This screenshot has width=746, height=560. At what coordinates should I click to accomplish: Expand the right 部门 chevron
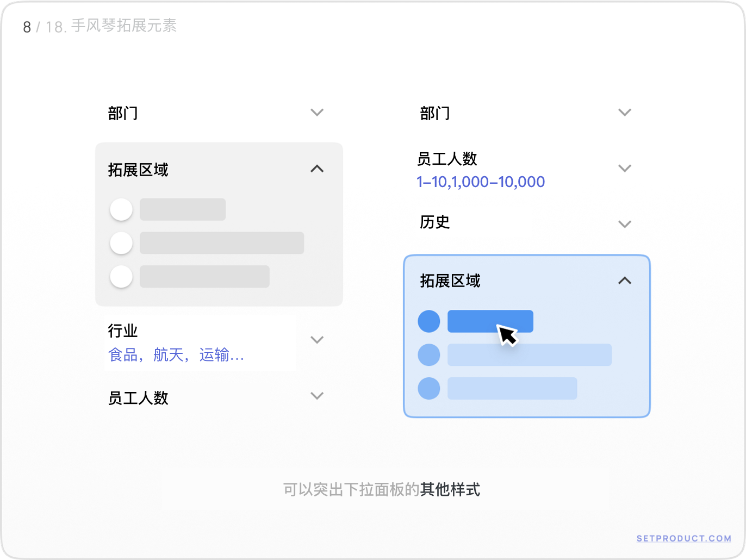[x=625, y=113]
